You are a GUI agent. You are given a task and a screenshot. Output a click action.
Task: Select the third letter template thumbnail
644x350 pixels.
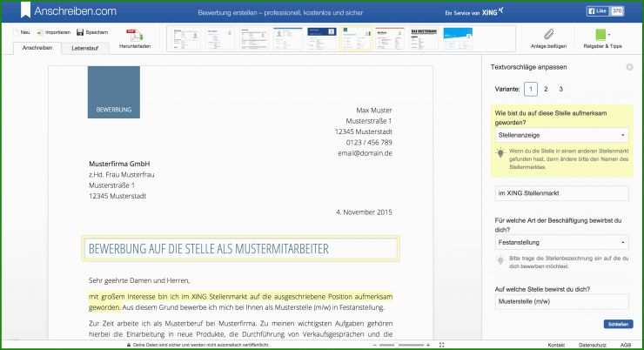pyautogui.click(x=253, y=38)
